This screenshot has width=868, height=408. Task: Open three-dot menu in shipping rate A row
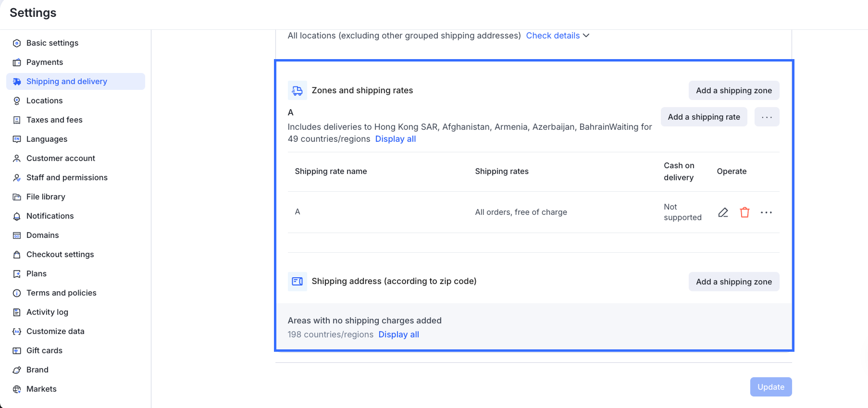(x=766, y=212)
